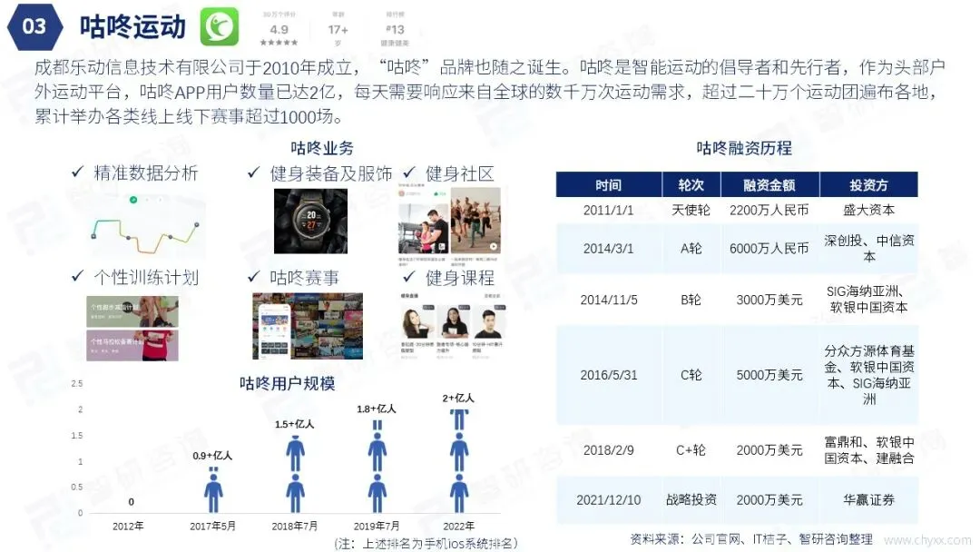Viewport: 980px width, 552px height.
Task: Click the 分众方源体育基金 investor cell
Action: (x=868, y=375)
